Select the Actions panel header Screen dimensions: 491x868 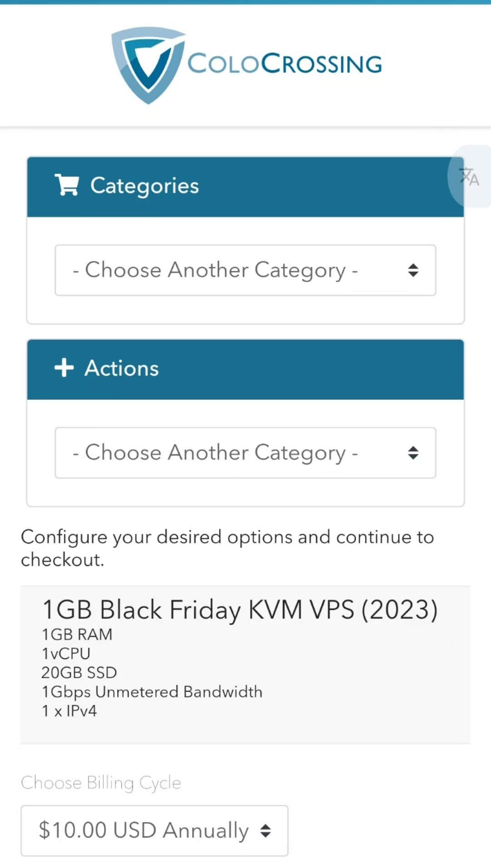(245, 369)
